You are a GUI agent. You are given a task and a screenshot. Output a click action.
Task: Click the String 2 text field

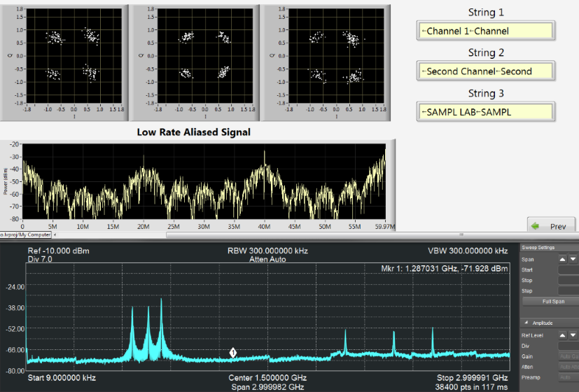(x=485, y=71)
